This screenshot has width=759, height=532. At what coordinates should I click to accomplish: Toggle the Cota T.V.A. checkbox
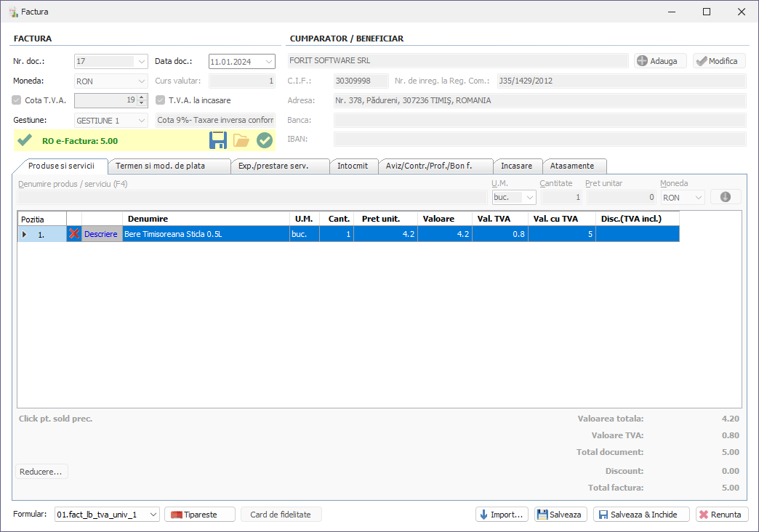click(17, 100)
